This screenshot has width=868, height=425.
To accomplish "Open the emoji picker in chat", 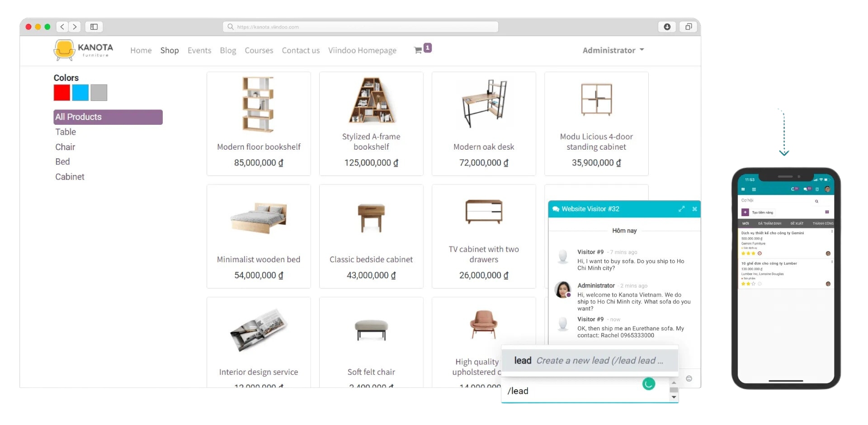I will 689,378.
